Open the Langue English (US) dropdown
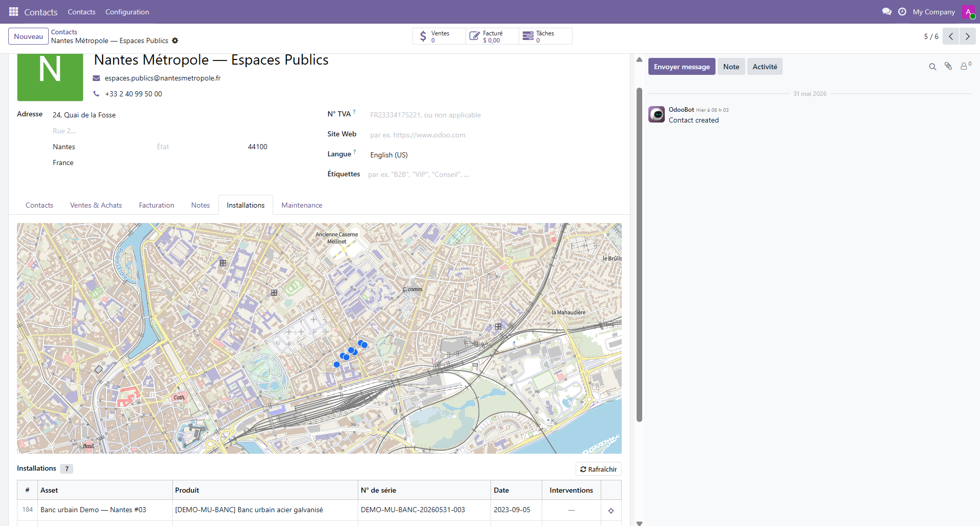The image size is (980, 526). (495, 155)
